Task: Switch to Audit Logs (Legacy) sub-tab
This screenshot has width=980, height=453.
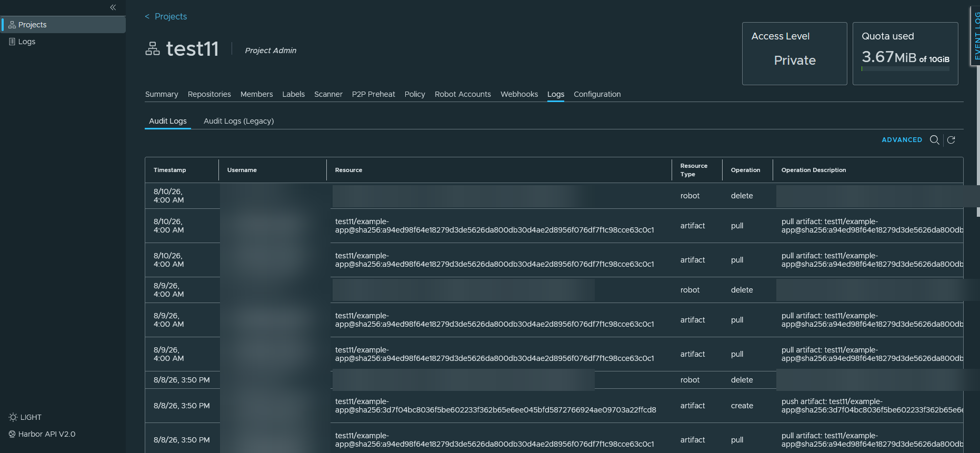Action: [x=238, y=121]
